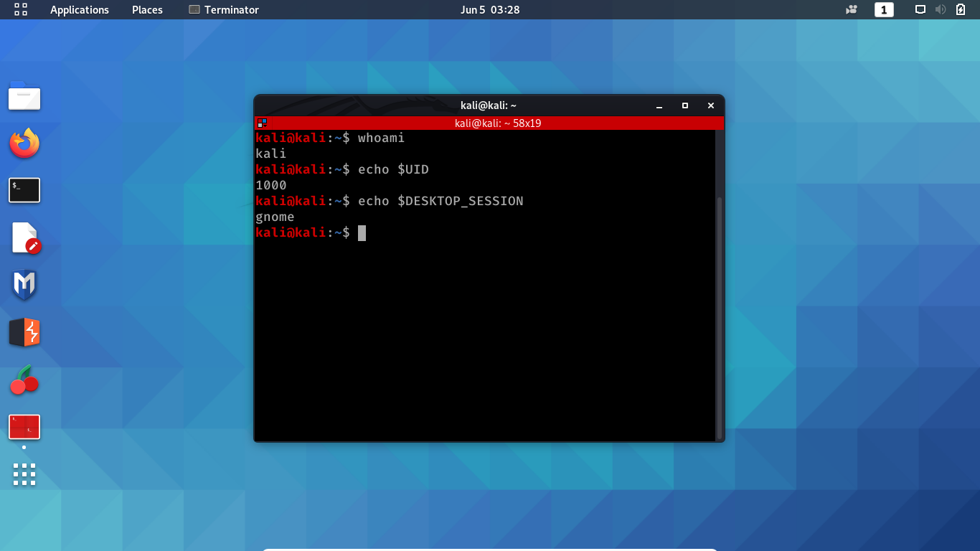Click the Terminator item in the top bar
Viewport: 980px width, 551px height.
pos(223,9)
